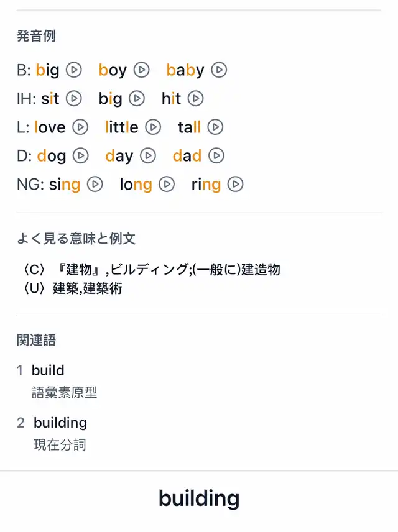
Task: Play audio for the word 'hit'
Action: click(x=196, y=99)
